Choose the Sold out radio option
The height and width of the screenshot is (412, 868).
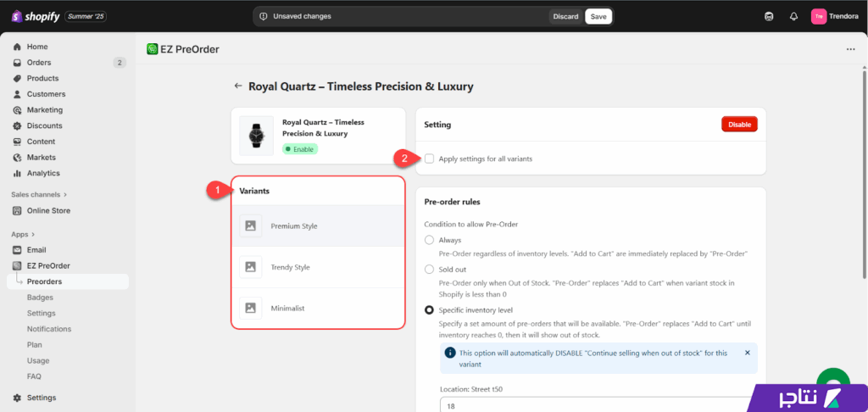(430, 269)
